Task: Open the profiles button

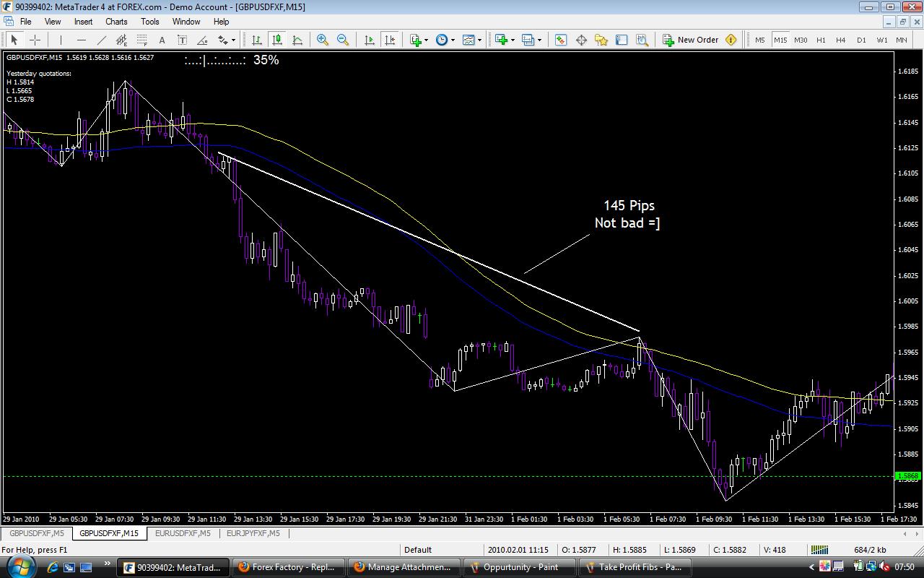Action: pos(528,40)
